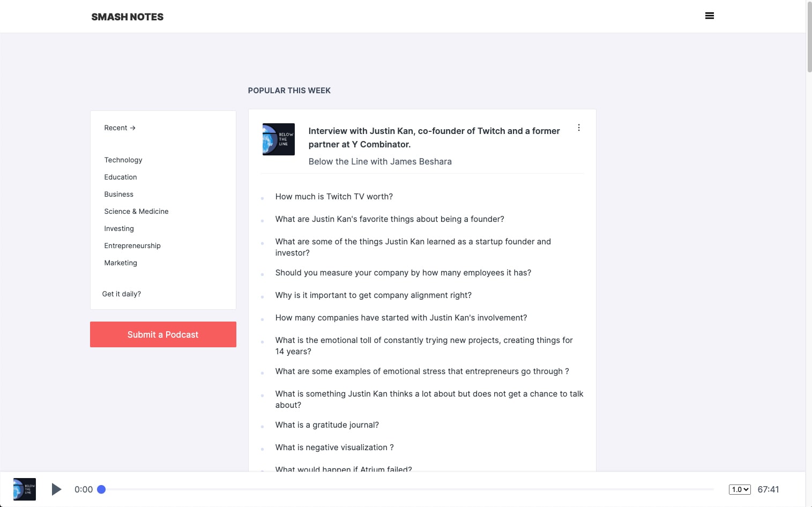The width and height of the screenshot is (812, 507).
Task: Click the audio progress slider handle
Action: [101, 489]
